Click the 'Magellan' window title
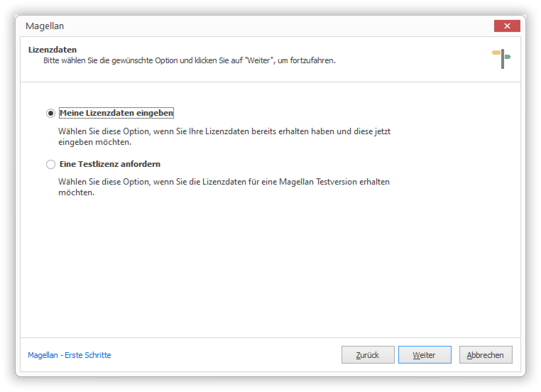 click(x=45, y=26)
